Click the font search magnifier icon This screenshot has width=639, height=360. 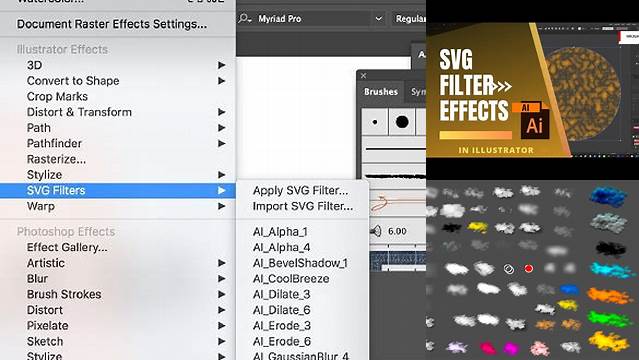244,19
